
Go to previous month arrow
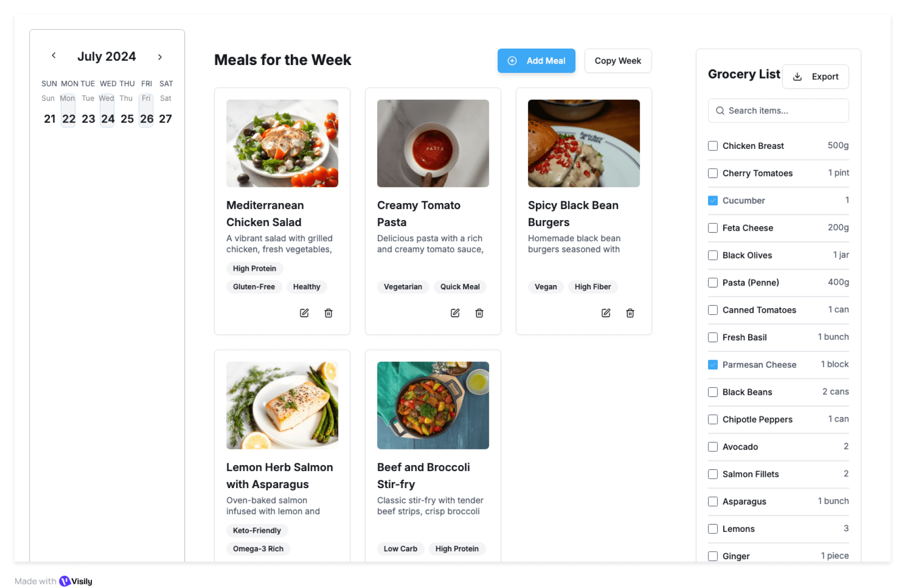click(x=54, y=56)
